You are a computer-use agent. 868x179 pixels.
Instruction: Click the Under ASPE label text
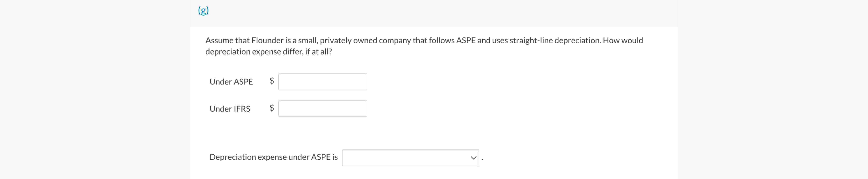(x=231, y=82)
